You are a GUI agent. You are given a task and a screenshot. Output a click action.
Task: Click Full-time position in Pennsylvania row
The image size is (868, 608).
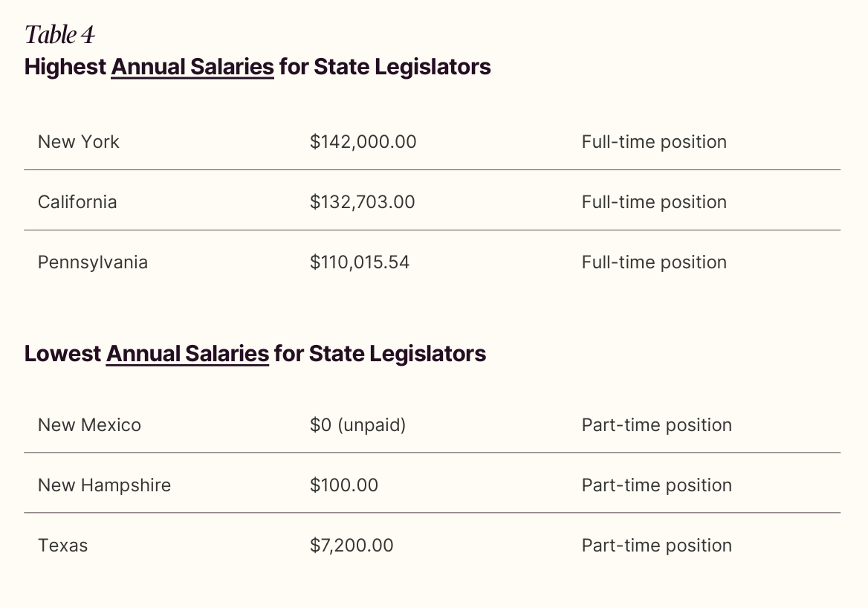pos(654,262)
